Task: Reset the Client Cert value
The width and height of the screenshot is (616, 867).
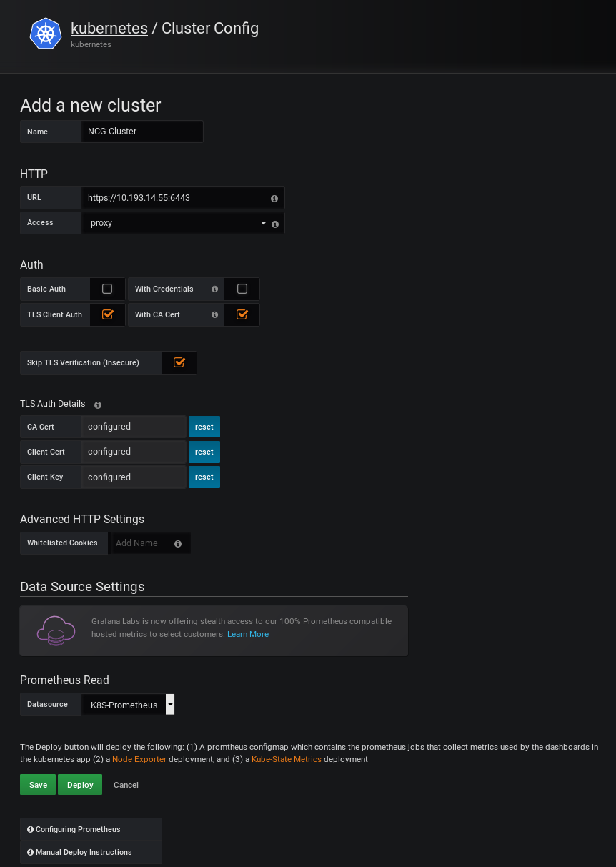Action: pyautogui.click(x=204, y=452)
